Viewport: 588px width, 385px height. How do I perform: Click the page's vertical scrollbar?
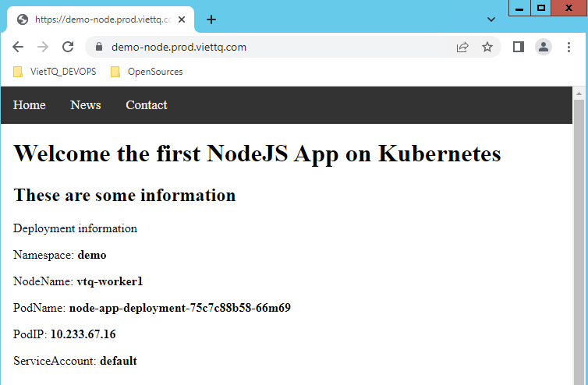click(x=579, y=234)
